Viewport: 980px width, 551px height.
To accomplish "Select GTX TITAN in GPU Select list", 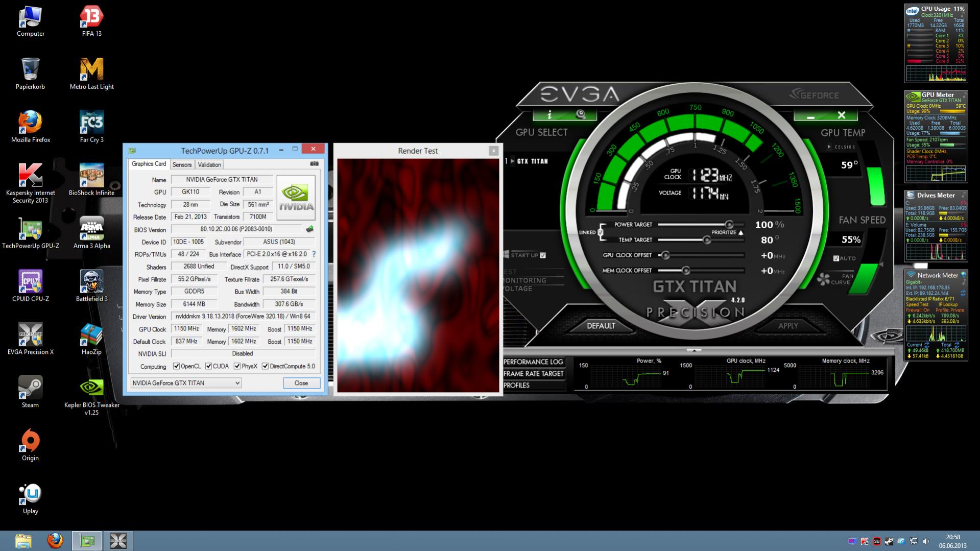I will click(532, 161).
